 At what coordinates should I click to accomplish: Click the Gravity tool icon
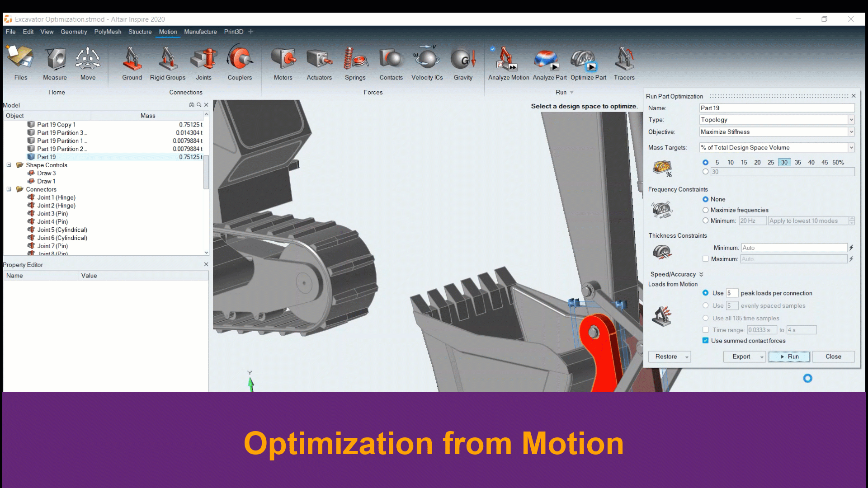(463, 59)
